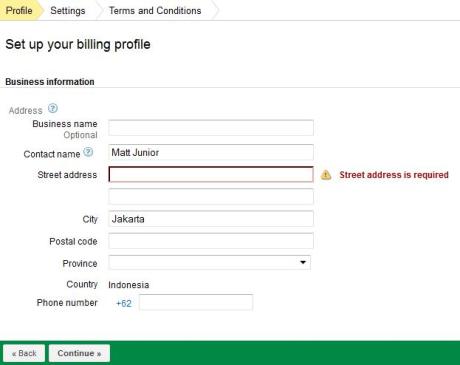The width and height of the screenshot is (460, 365).
Task: Click the Continue button
Action: [x=79, y=353]
